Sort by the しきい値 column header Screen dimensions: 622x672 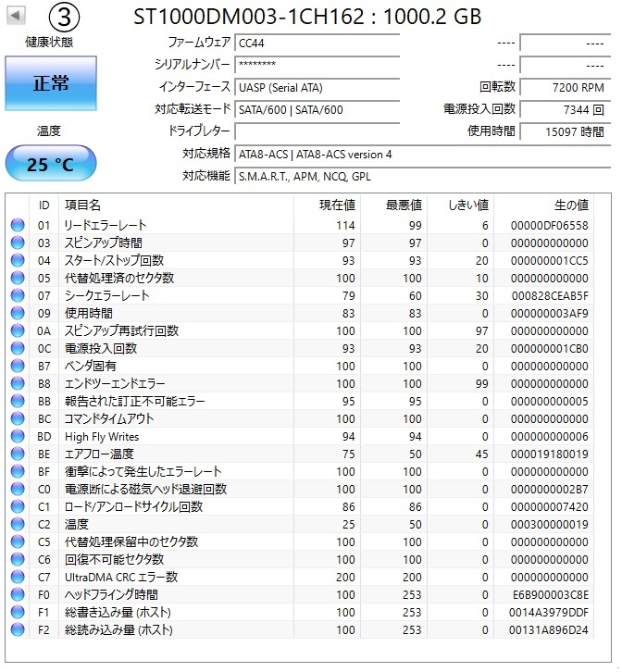point(460,205)
